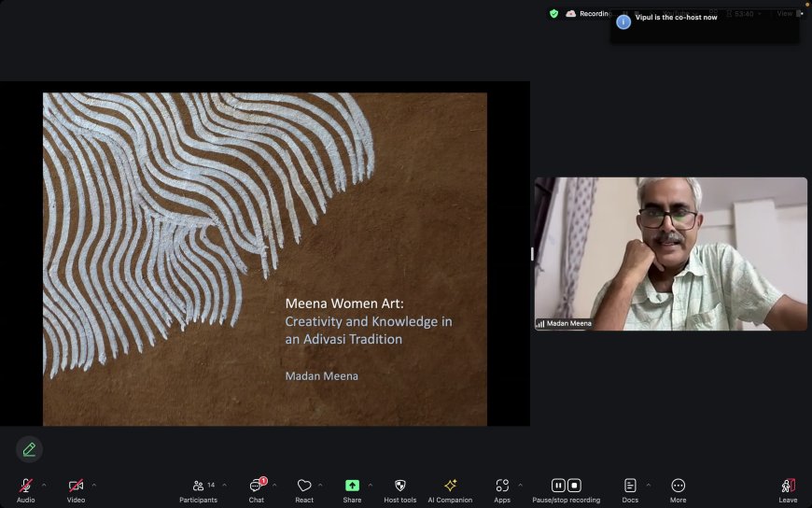Start video using the Video camera icon
The image size is (812, 508).
click(x=76, y=486)
